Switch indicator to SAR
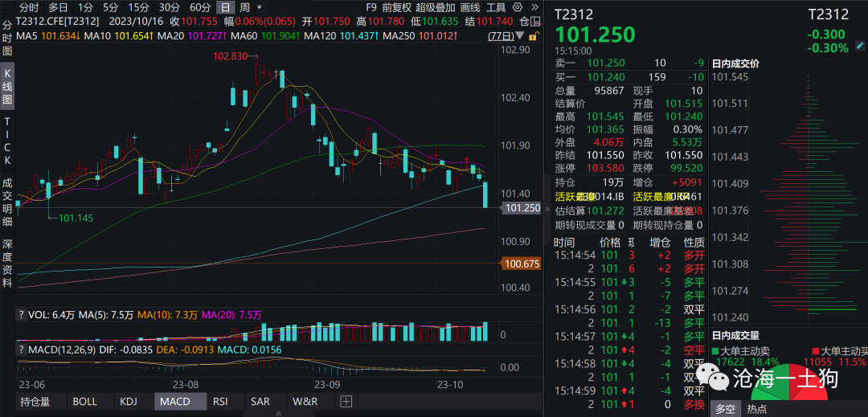This screenshot has height=417, width=868. pyautogui.click(x=260, y=402)
